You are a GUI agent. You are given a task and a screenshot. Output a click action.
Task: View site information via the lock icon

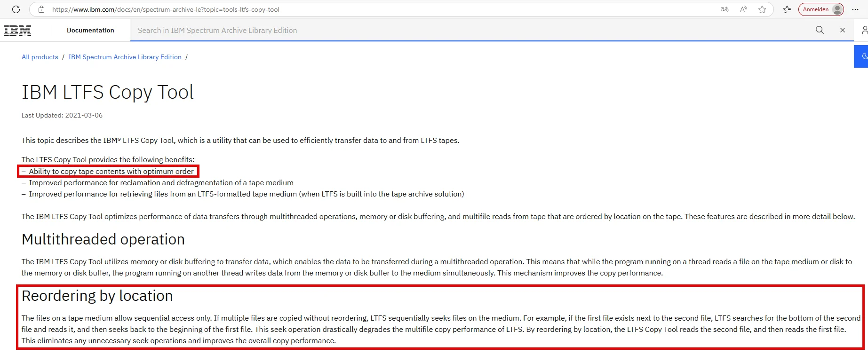coord(41,9)
